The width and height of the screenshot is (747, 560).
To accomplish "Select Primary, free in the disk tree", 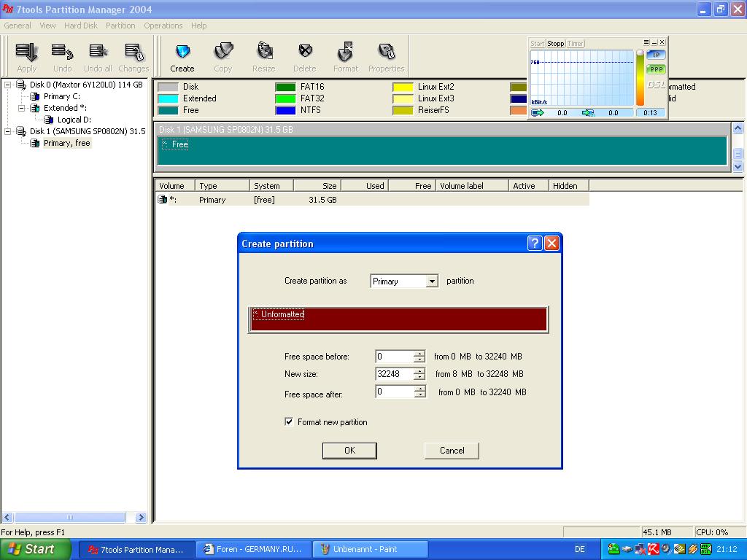I will (x=66, y=143).
